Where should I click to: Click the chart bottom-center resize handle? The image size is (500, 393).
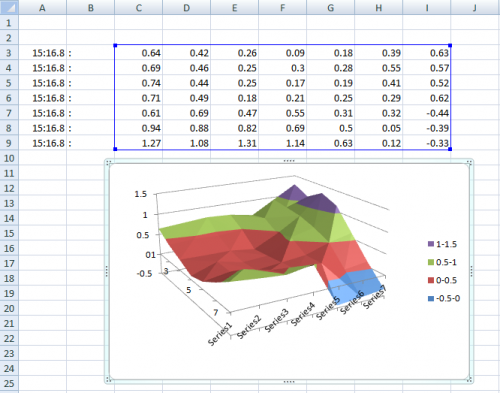[x=289, y=382]
